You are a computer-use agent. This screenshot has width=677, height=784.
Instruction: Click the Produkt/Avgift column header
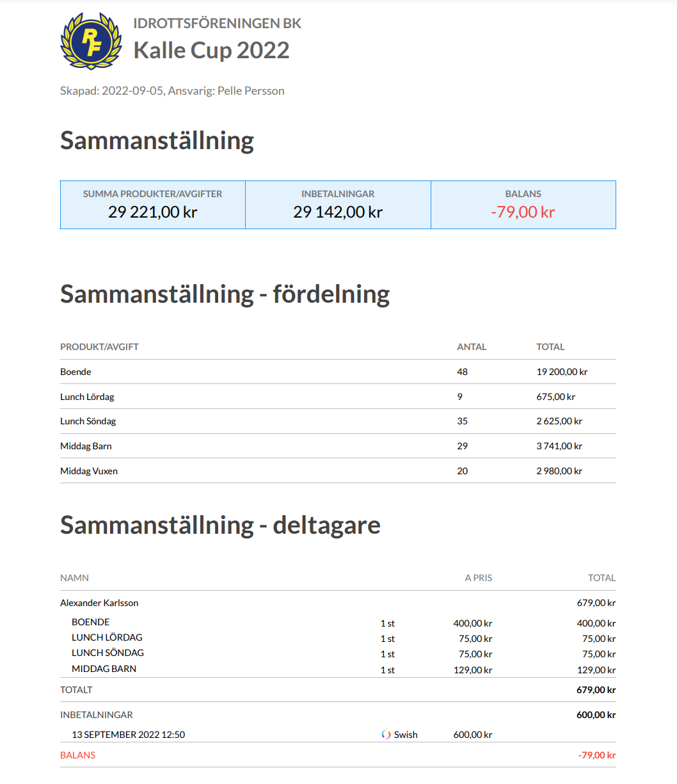[x=99, y=347]
